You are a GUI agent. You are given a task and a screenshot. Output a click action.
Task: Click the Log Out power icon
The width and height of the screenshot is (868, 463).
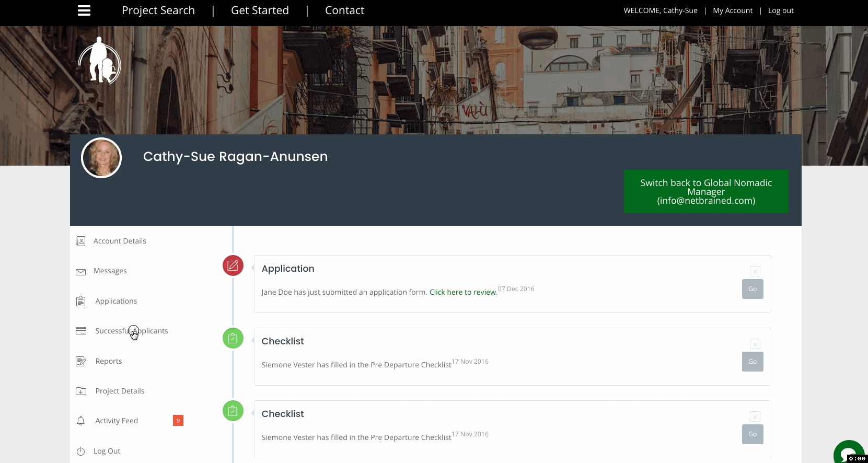click(81, 452)
